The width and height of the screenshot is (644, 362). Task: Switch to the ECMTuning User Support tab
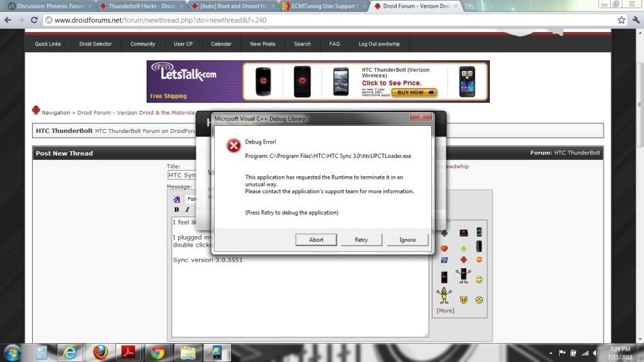(324, 6)
